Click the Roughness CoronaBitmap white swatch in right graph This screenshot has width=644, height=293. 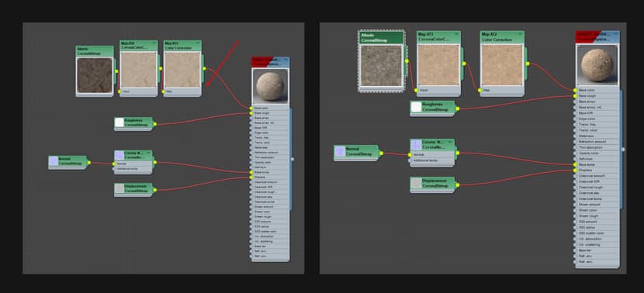point(417,107)
